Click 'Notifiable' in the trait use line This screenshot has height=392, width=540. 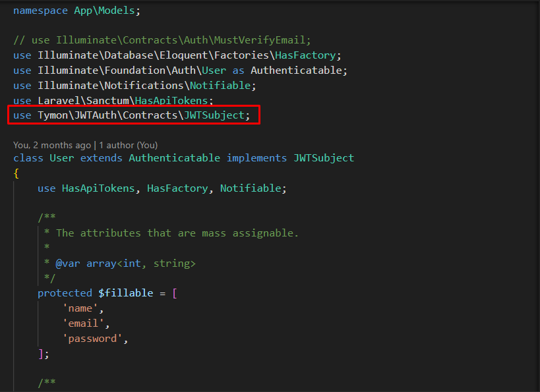251,188
